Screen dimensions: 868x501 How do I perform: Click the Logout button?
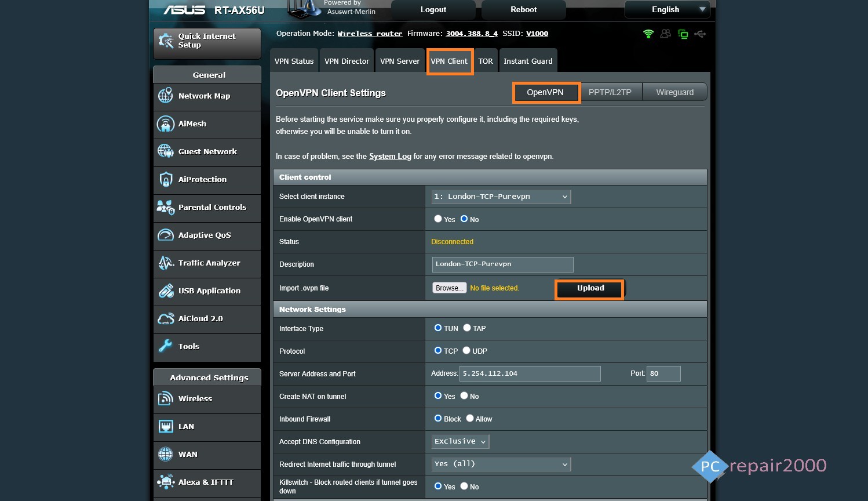[x=433, y=9]
